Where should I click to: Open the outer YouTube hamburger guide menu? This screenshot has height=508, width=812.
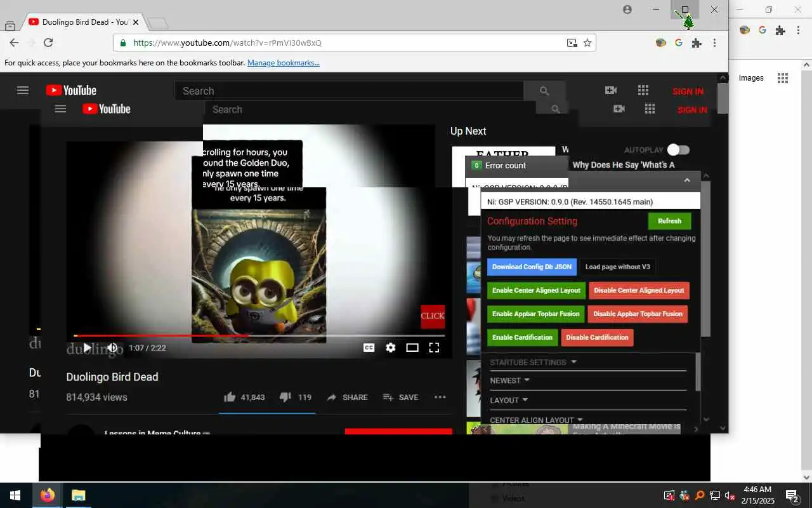point(23,90)
